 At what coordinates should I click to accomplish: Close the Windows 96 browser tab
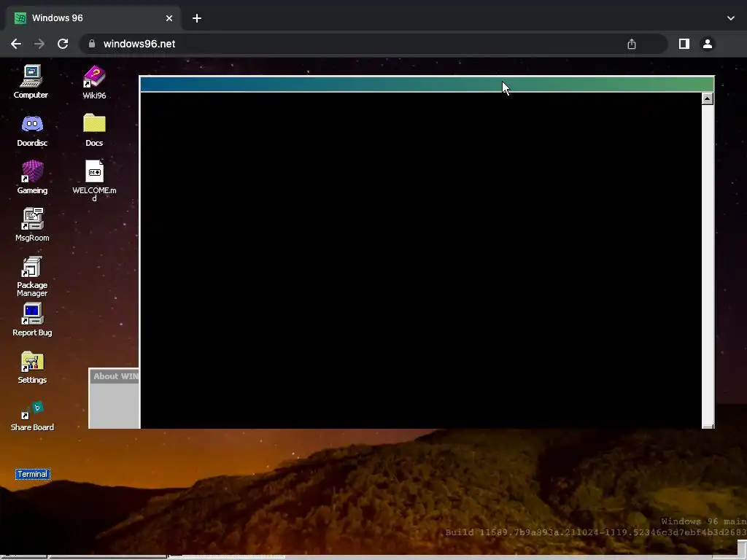(169, 18)
